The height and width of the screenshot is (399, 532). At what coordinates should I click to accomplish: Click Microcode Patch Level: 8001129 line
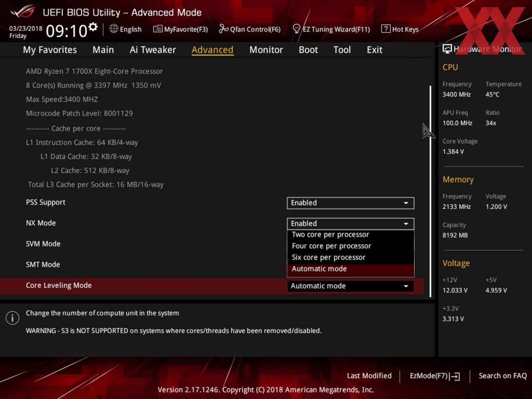tap(79, 113)
